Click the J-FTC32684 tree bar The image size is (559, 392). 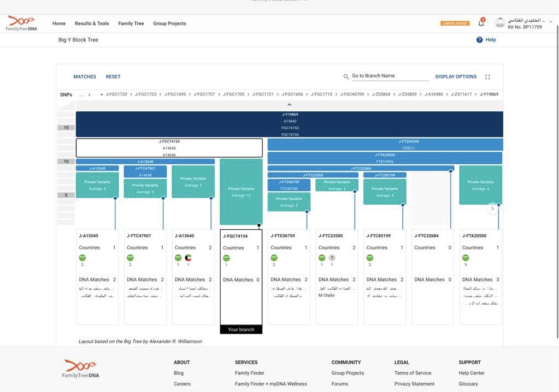point(361,168)
